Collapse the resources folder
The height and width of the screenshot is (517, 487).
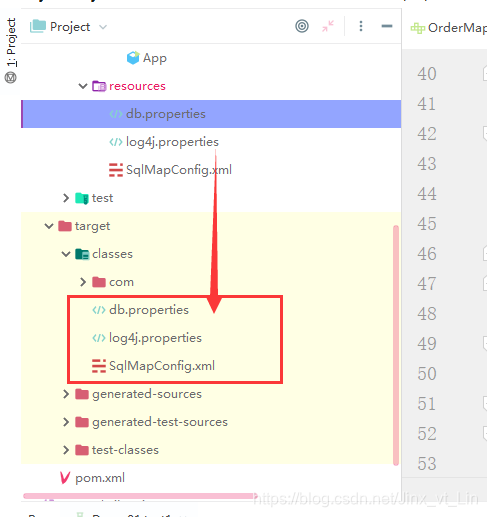[x=83, y=86]
